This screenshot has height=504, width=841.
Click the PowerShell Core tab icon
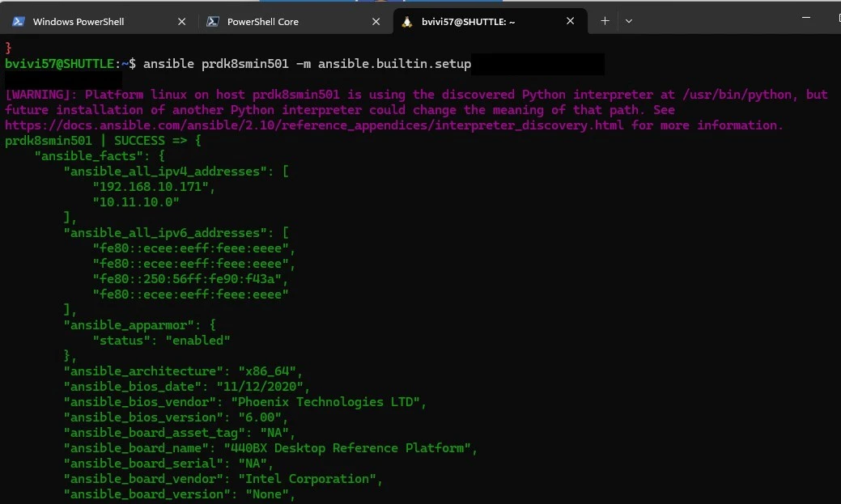(x=213, y=22)
